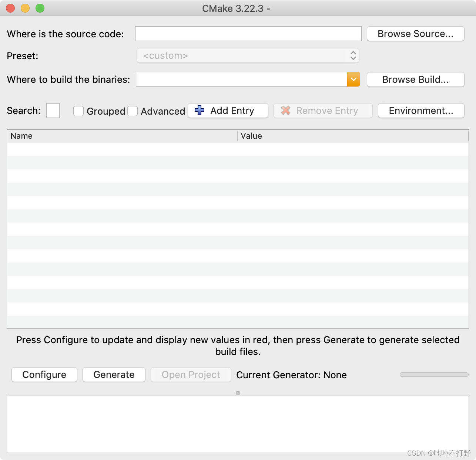
Task: Enable the Advanced checkbox
Action: click(133, 111)
